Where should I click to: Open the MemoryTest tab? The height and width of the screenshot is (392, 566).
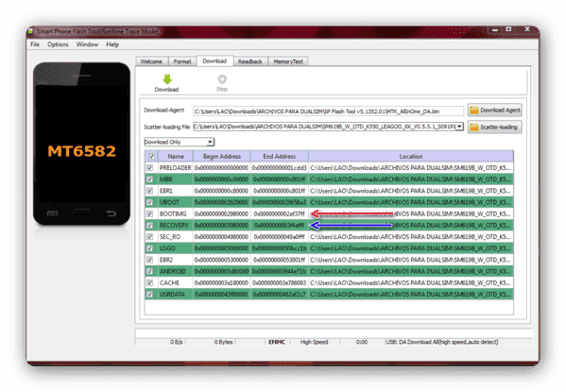point(288,61)
